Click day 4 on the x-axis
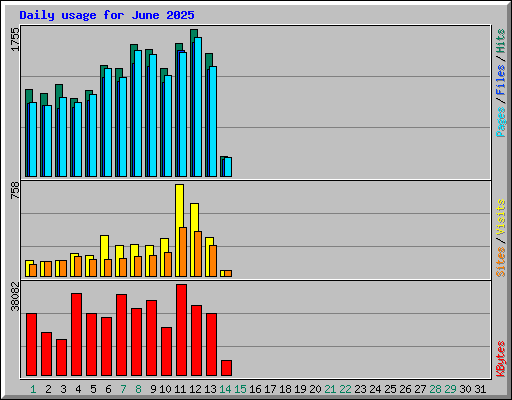The image size is (512, 400). click(x=78, y=389)
